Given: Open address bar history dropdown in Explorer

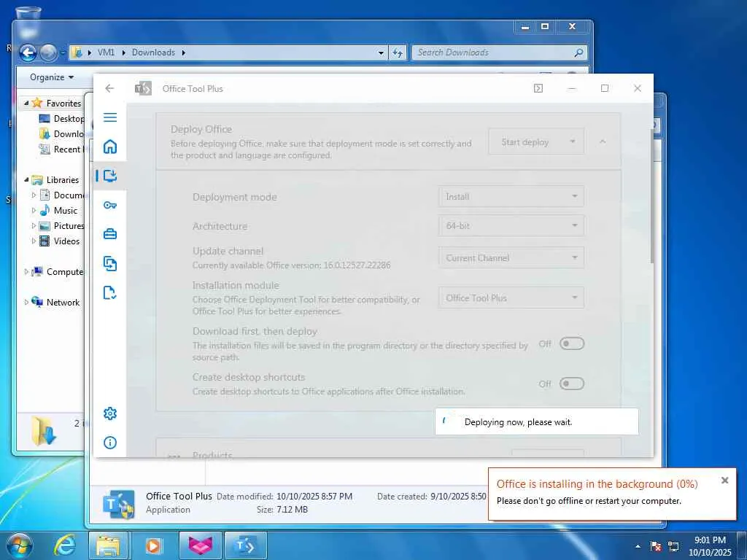Looking at the screenshot, I should [381, 52].
